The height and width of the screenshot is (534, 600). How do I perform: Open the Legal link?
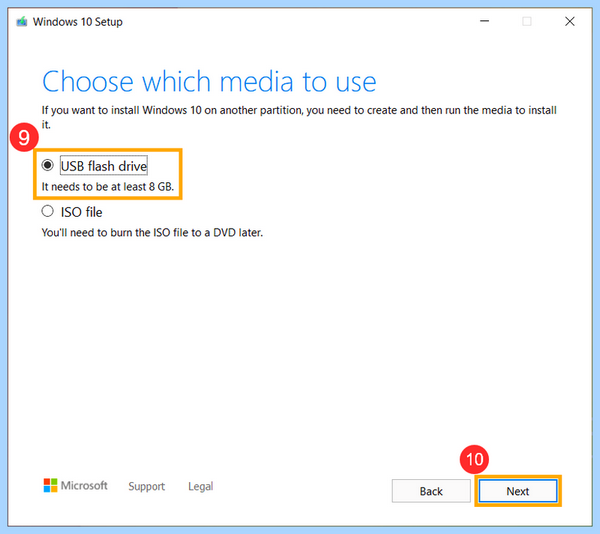coord(201,486)
